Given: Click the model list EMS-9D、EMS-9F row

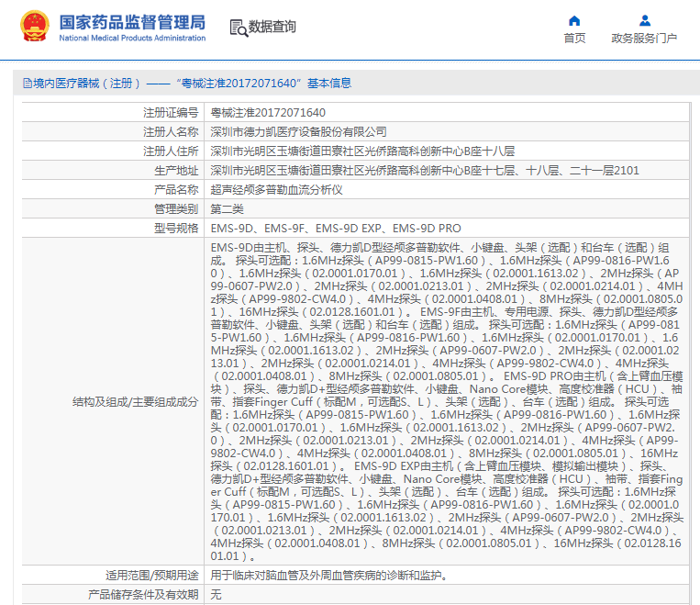Looking at the screenshot, I should click(336, 229).
